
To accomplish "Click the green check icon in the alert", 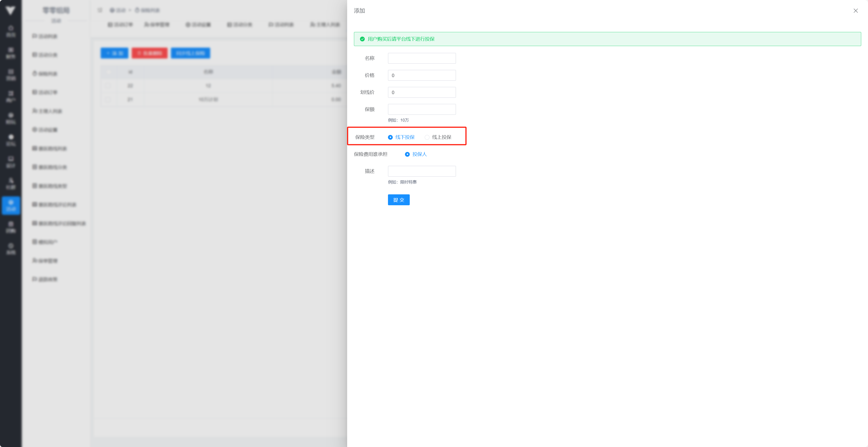I will [362, 39].
